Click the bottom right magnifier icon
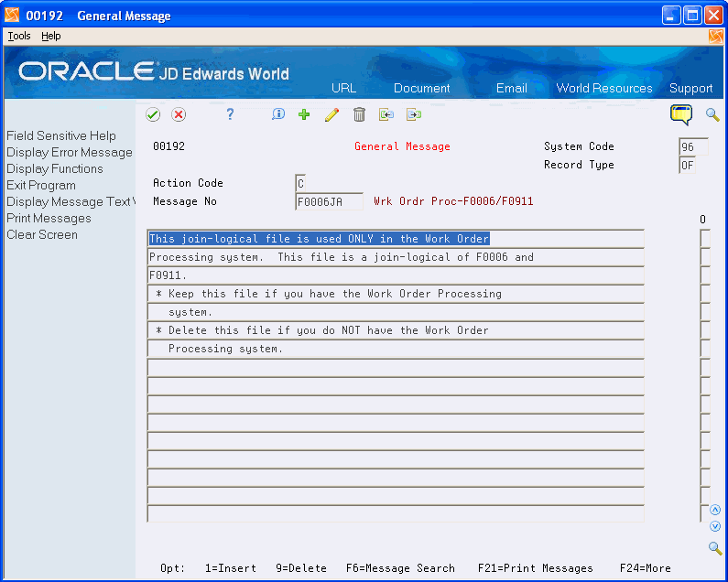This screenshot has width=728, height=582. tap(715, 548)
